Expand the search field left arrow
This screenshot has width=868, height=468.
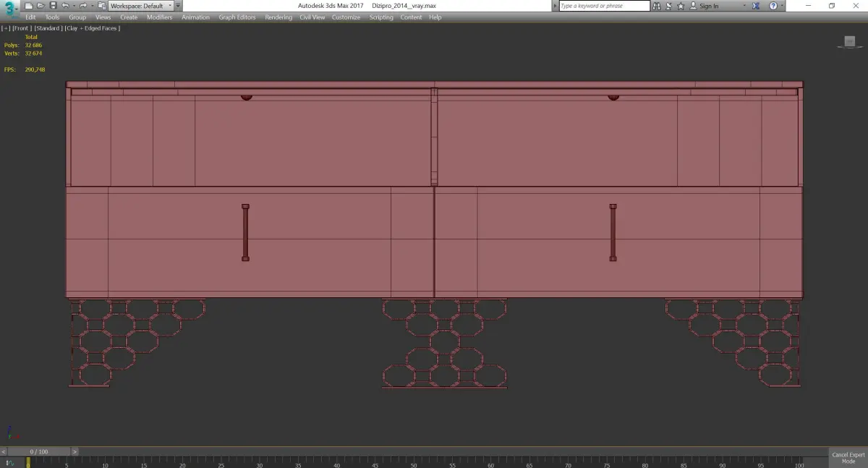click(x=556, y=6)
